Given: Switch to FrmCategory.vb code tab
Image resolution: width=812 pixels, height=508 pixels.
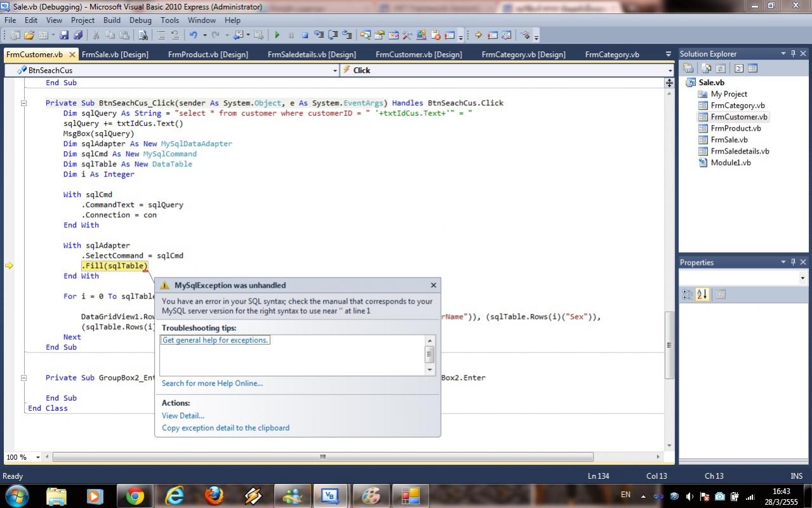Looking at the screenshot, I should [612, 55].
